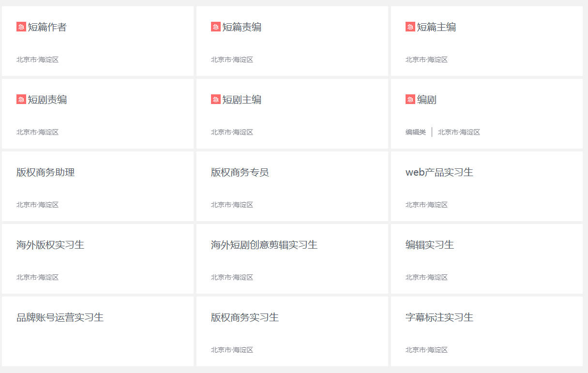
Task: Open the 编剧 job posting
Action: (x=426, y=100)
